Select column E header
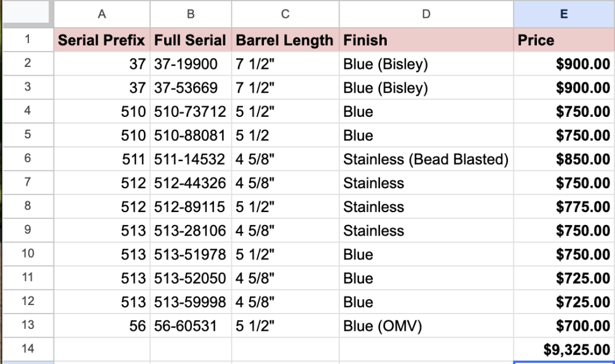 pyautogui.click(x=564, y=14)
